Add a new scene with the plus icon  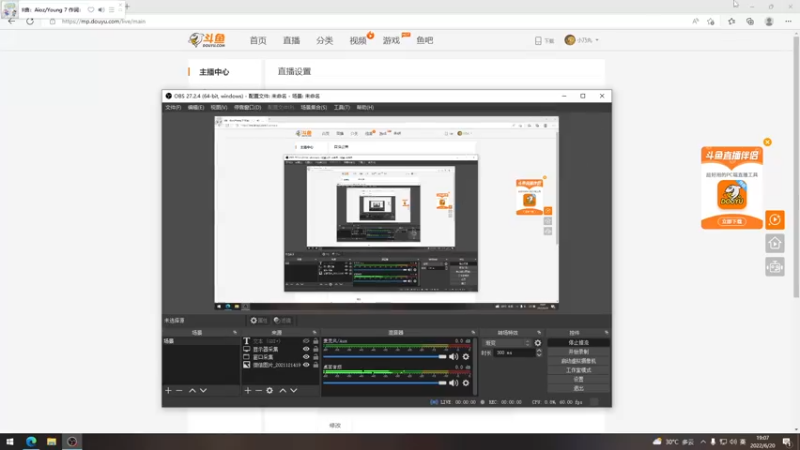pyautogui.click(x=168, y=390)
